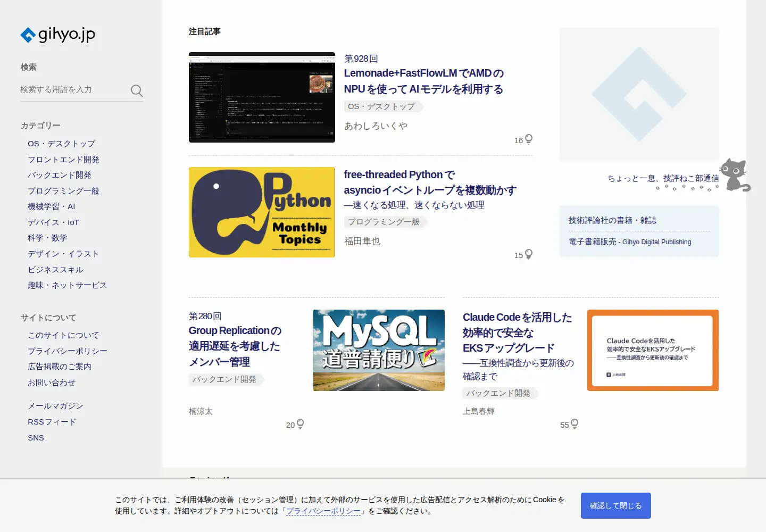Click lightbulb icon next to 55

click(574, 424)
